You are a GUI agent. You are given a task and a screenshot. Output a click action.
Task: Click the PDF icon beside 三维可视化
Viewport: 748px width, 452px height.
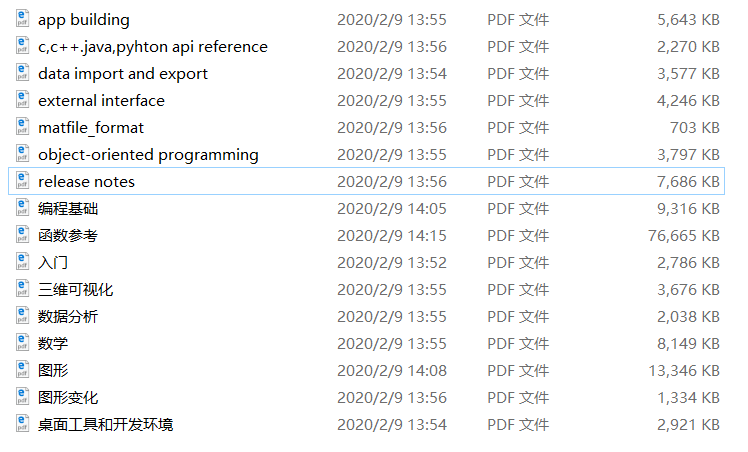tap(23, 289)
